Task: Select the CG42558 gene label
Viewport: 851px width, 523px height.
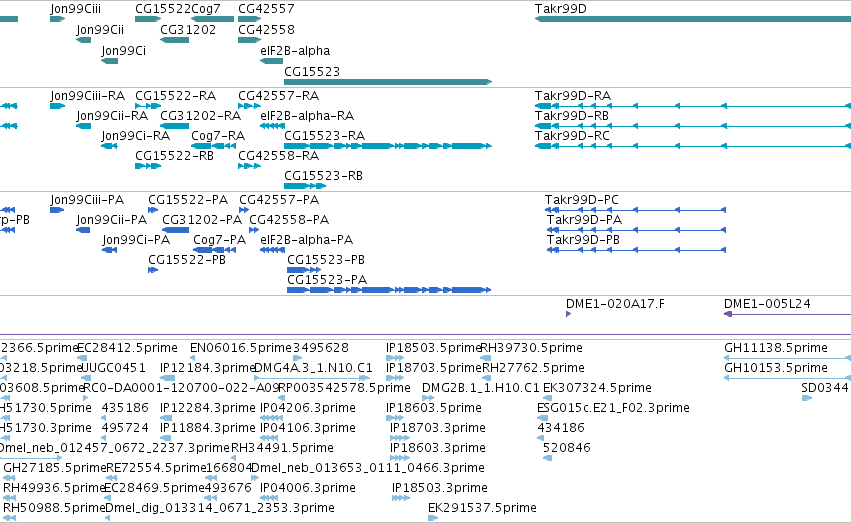Action: point(266,29)
